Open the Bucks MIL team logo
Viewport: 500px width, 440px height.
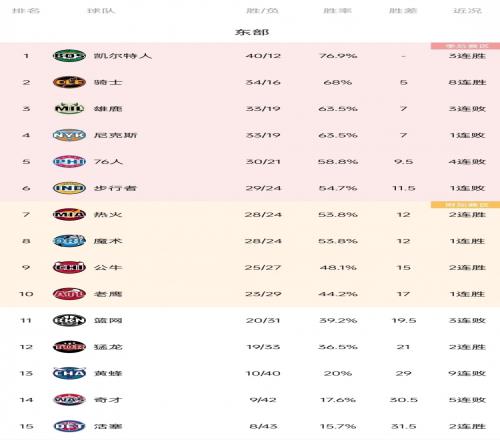69,108
